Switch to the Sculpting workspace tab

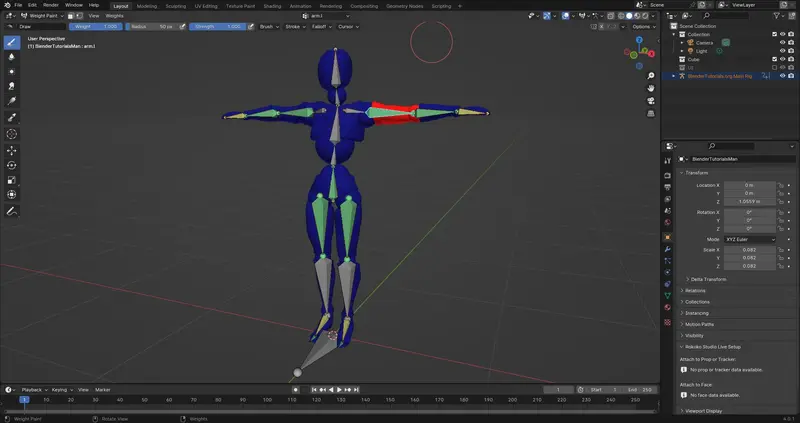(x=176, y=6)
